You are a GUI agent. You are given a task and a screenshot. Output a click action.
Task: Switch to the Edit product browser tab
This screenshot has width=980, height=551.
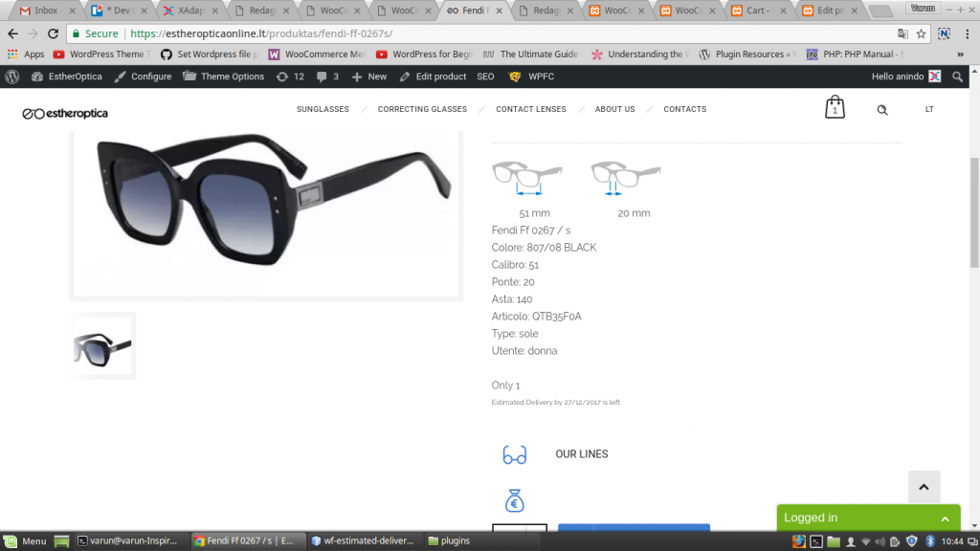(x=830, y=11)
